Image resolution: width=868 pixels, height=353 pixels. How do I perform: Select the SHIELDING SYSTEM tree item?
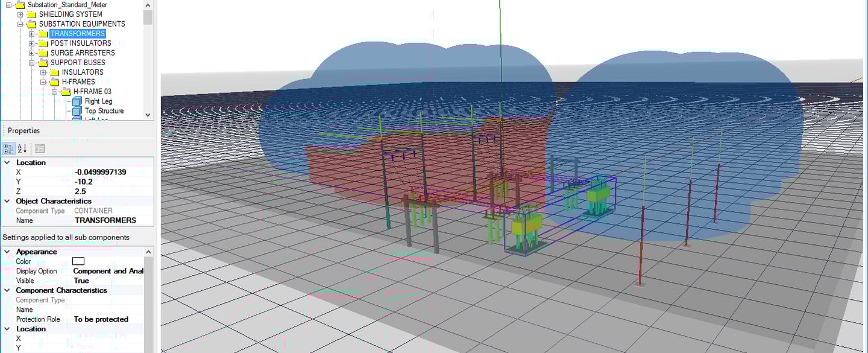click(71, 14)
